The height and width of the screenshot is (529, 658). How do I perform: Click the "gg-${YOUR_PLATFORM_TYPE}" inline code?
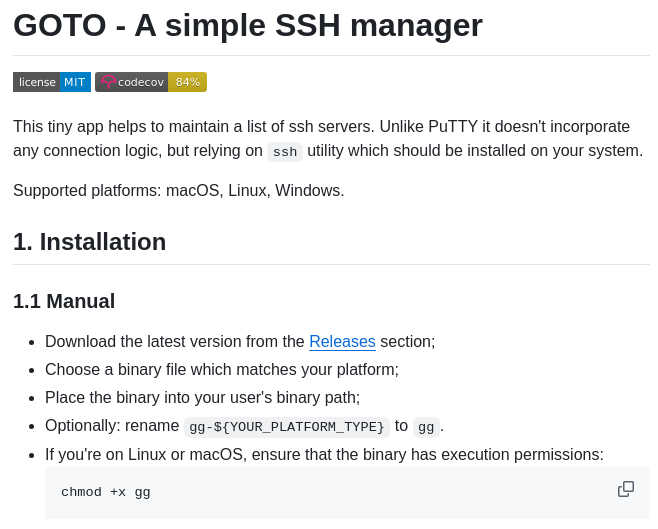point(287,427)
